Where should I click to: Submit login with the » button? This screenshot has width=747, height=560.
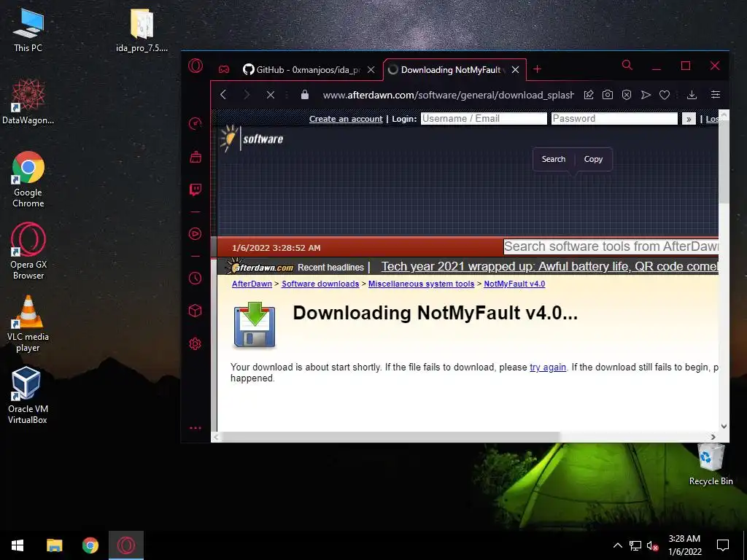click(x=689, y=119)
